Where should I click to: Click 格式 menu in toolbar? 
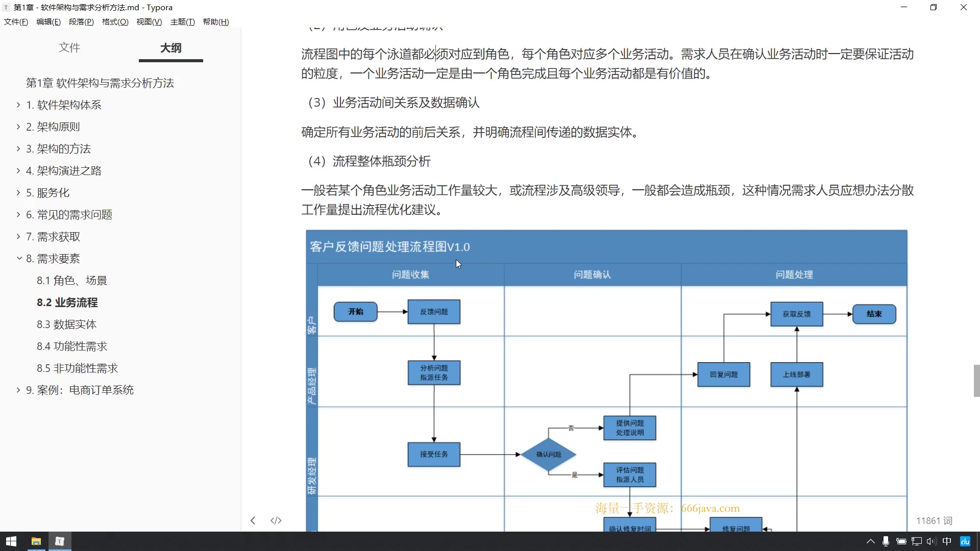pyautogui.click(x=114, y=21)
